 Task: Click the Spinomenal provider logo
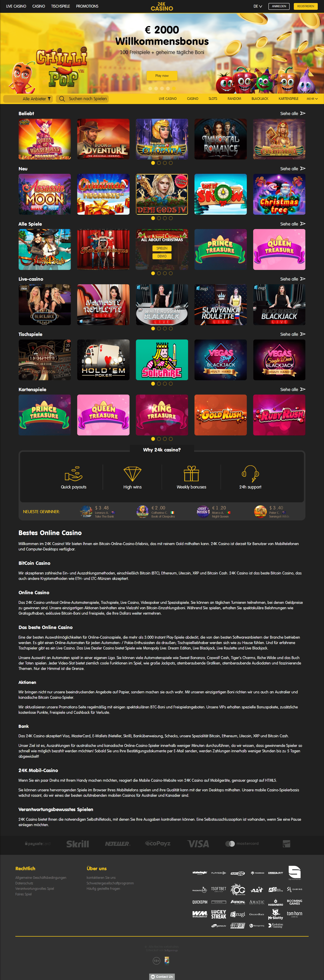pyautogui.click(x=294, y=872)
